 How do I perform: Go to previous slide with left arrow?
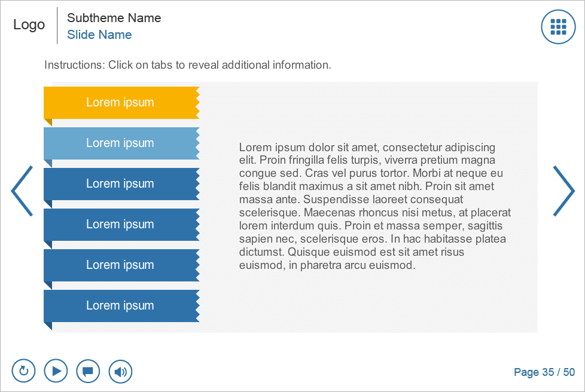click(x=22, y=191)
